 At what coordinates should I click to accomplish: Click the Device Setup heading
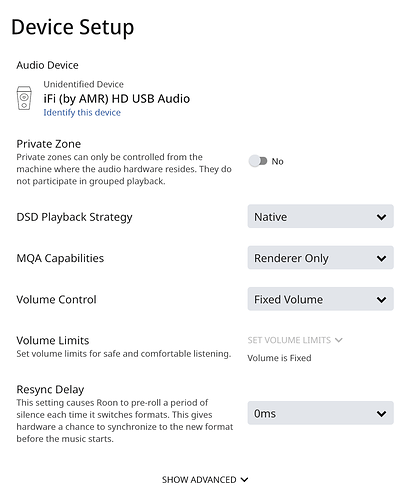pos(73,27)
